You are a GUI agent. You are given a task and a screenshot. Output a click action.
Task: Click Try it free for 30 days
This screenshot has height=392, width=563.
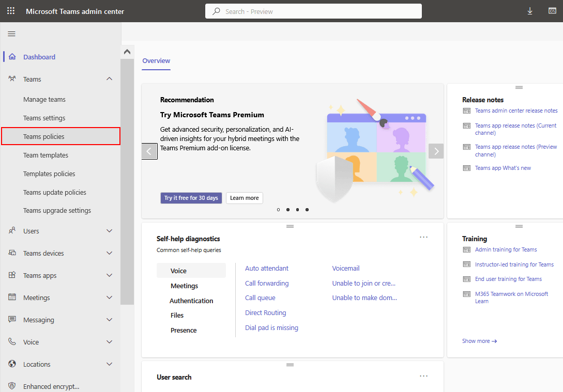[x=191, y=198]
